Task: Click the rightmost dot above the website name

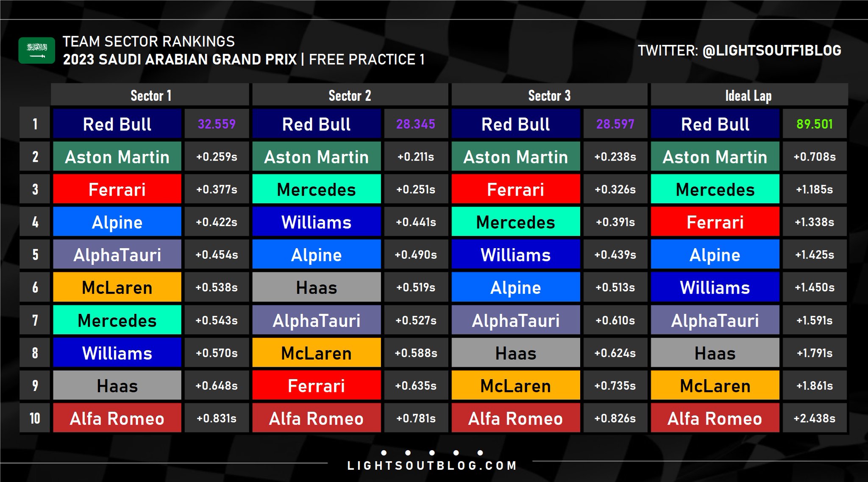Action: coord(480,453)
